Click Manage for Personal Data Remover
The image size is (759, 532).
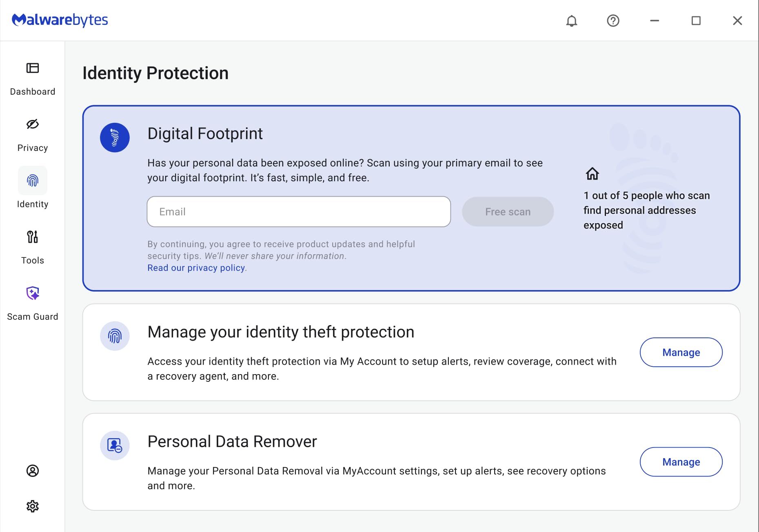[x=681, y=462]
